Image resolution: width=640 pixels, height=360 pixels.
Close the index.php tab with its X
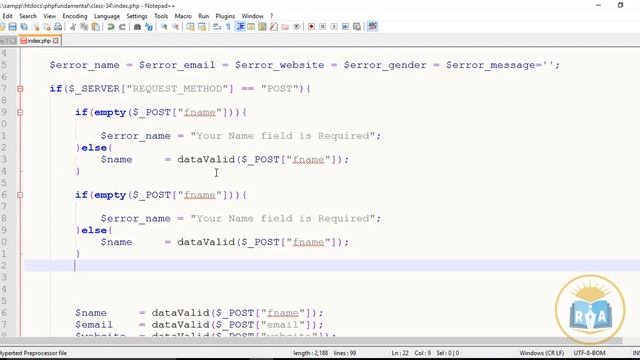56,41
